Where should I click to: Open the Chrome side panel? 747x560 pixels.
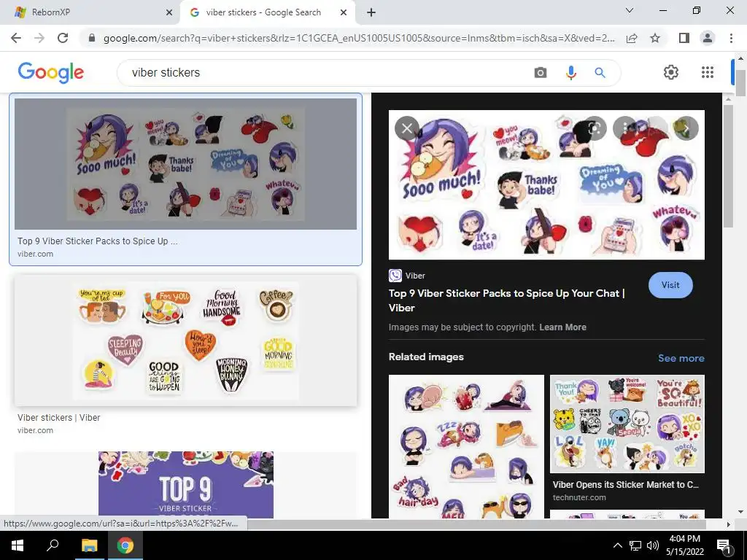pyautogui.click(x=684, y=38)
